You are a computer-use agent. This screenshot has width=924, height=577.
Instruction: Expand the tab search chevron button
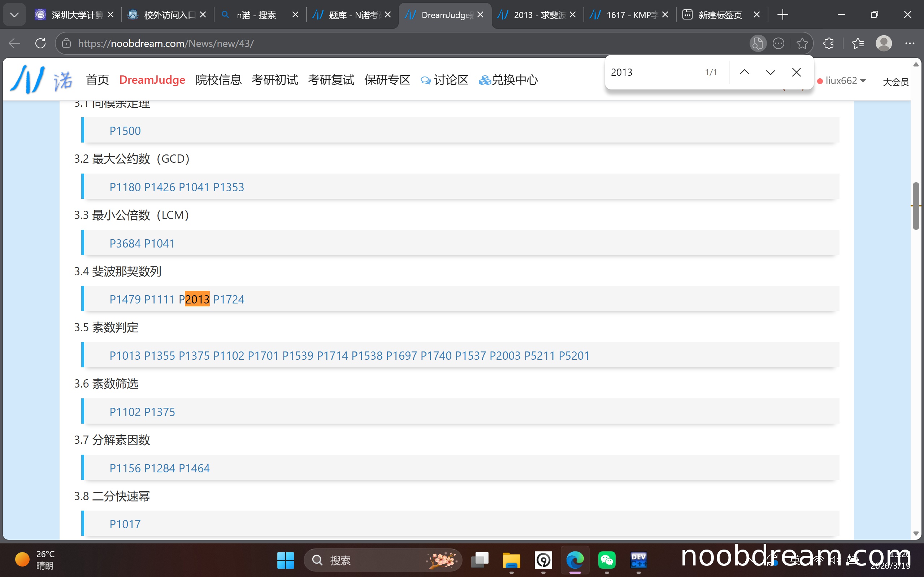(x=14, y=15)
